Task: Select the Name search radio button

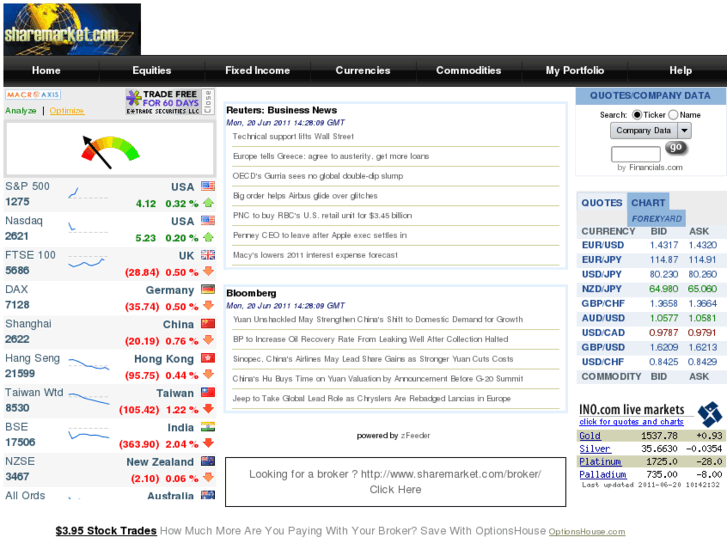Action: coord(673,115)
